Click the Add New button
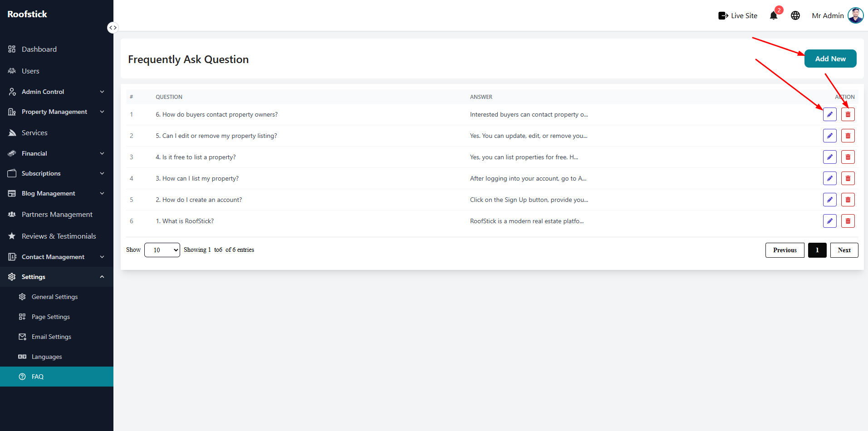Image resolution: width=868 pixels, height=431 pixels. click(x=830, y=59)
